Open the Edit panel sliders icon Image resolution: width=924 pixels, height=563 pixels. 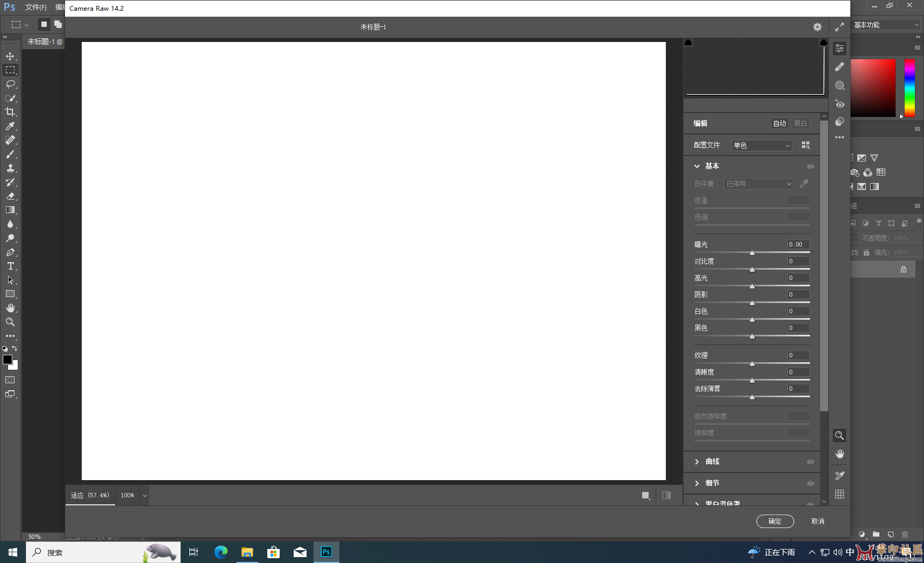(840, 48)
